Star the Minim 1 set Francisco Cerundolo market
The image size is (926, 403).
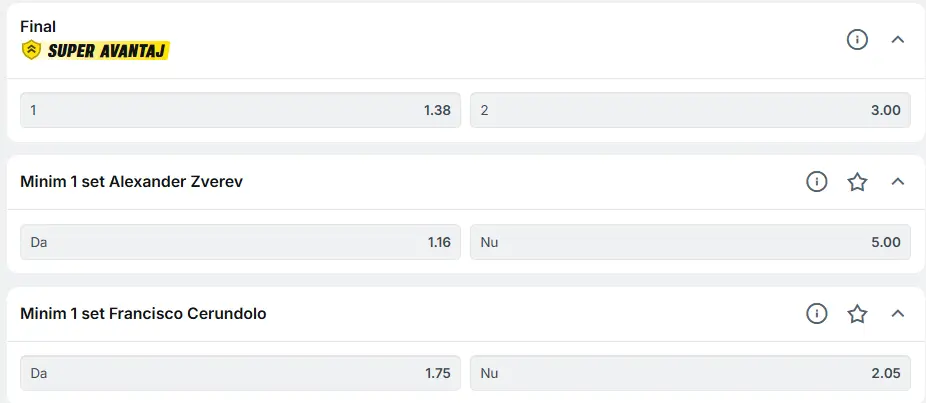(857, 314)
